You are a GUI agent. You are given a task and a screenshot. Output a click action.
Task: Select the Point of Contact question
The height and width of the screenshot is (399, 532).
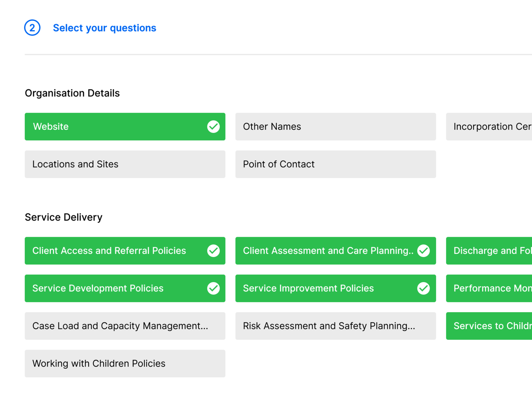pyautogui.click(x=335, y=164)
